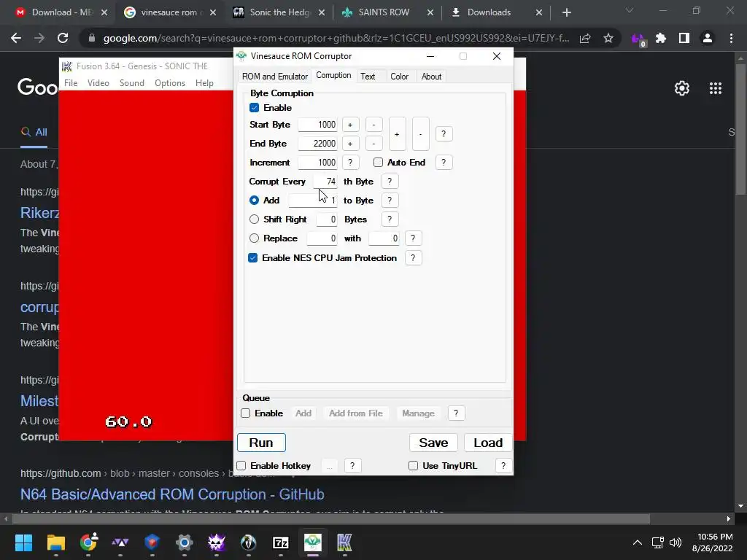Select the Replace radio button

255,238
